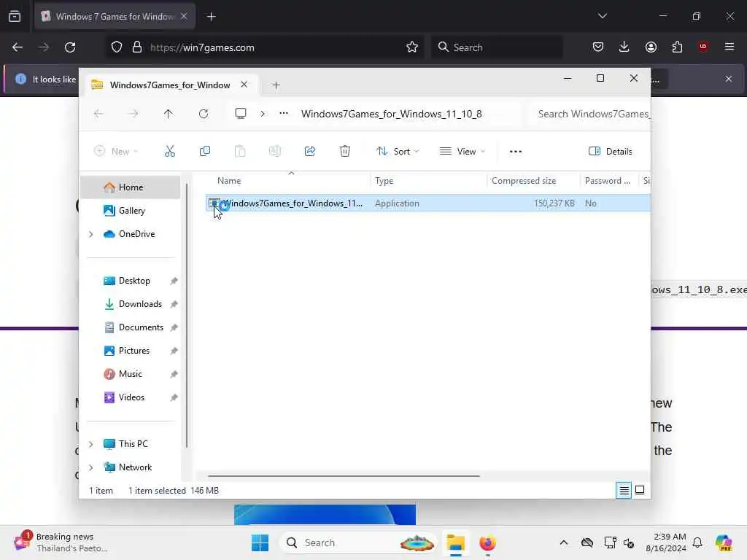Screen dimensions: 747x560
Task: Click the Explorer Up arrow button
Action: [x=169, y=114]
